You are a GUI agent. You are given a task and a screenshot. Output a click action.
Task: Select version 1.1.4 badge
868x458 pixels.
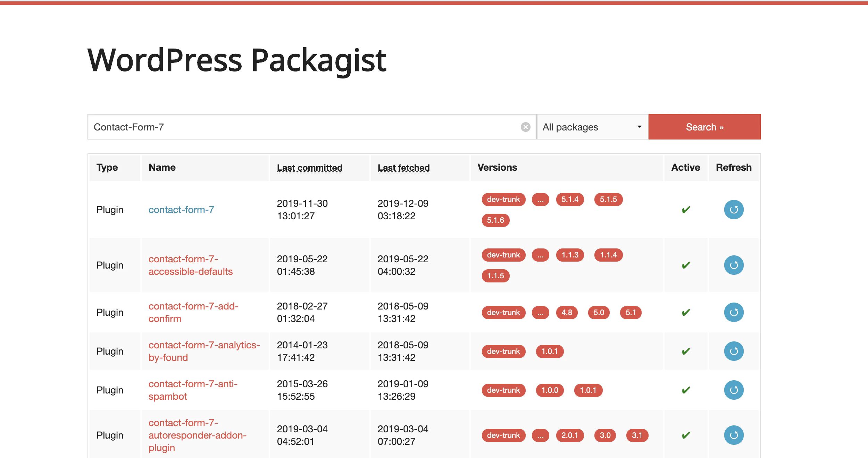click(608, 255)
